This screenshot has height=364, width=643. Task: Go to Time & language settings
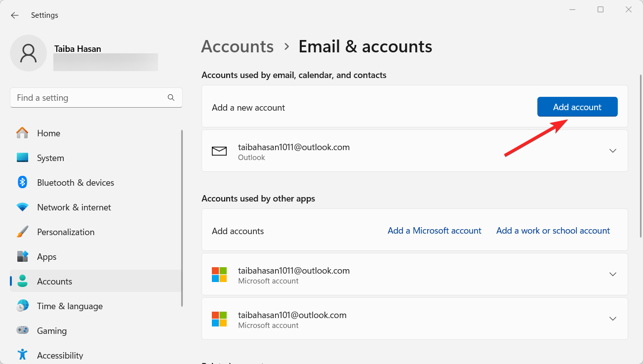pos(70,306)
